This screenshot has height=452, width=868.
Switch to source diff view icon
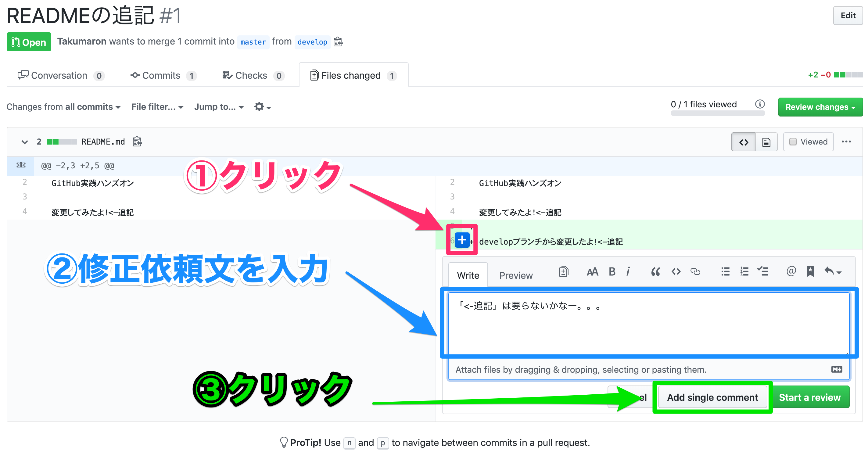point(743,142)
